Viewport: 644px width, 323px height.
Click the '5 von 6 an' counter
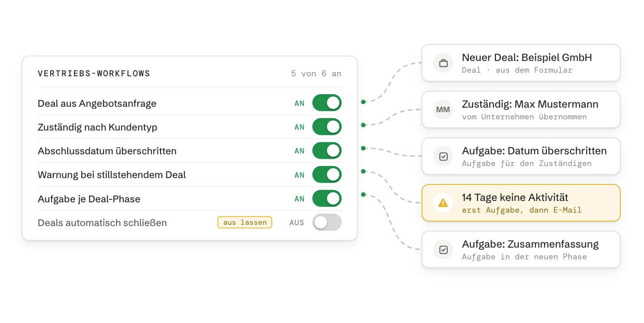point(316,74)
